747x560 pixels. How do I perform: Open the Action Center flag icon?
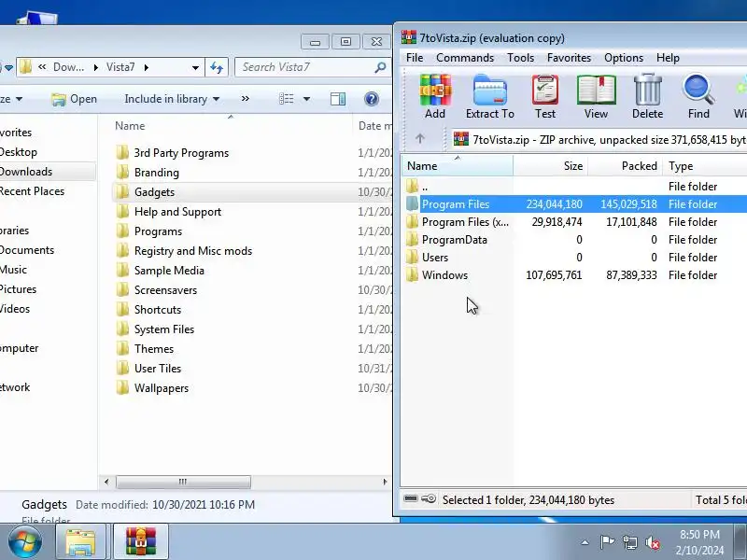point(606,542)
